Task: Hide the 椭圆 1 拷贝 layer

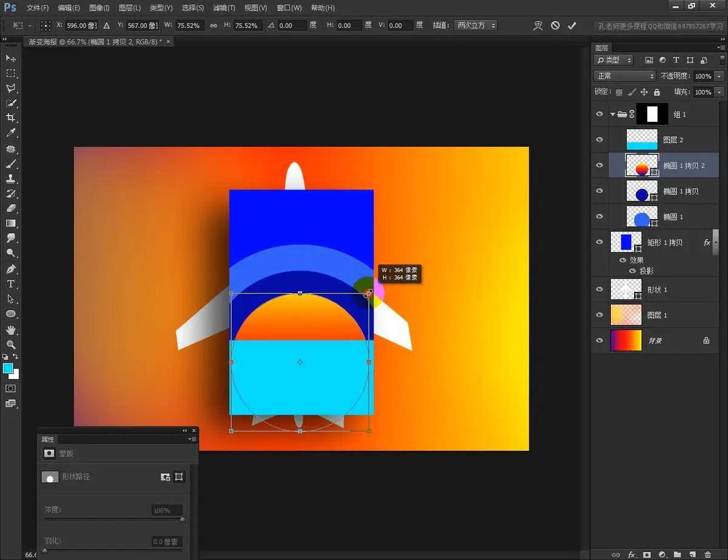Action: [x=600, y=191]
